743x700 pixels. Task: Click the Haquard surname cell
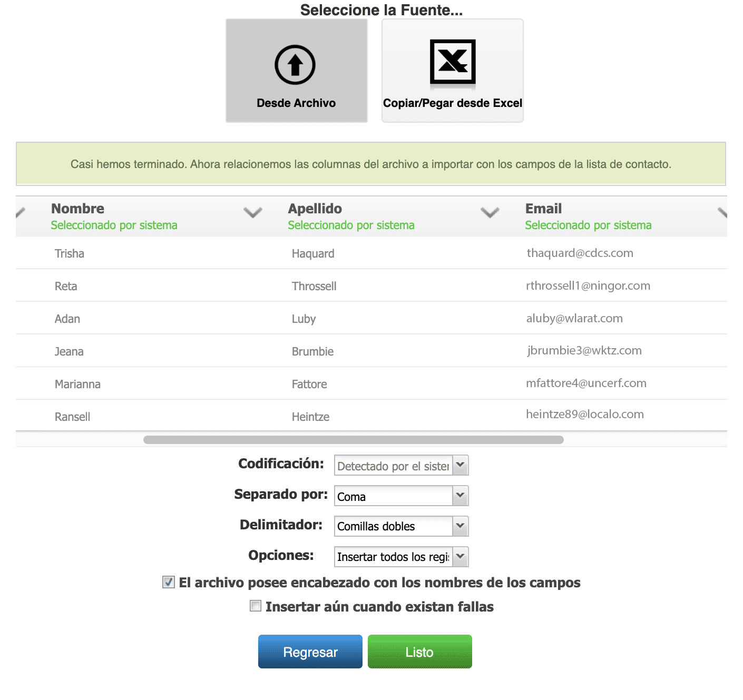click(313, 253)
